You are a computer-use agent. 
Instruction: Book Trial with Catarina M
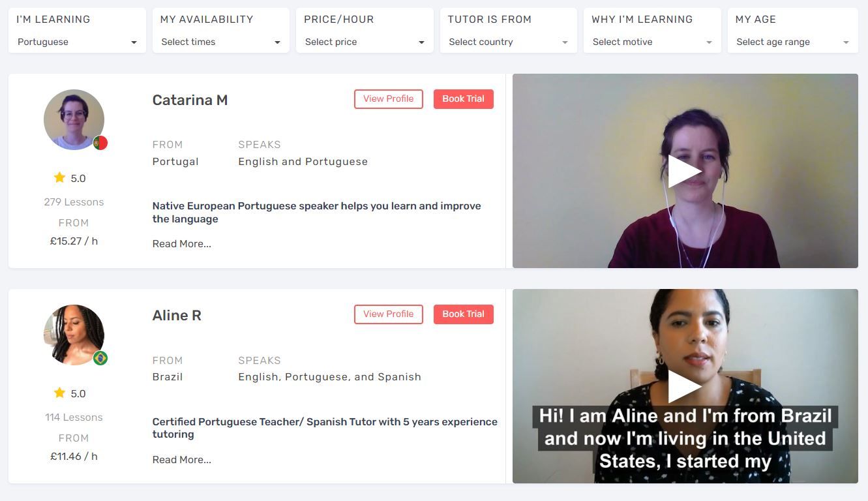(x=464, y=99)
